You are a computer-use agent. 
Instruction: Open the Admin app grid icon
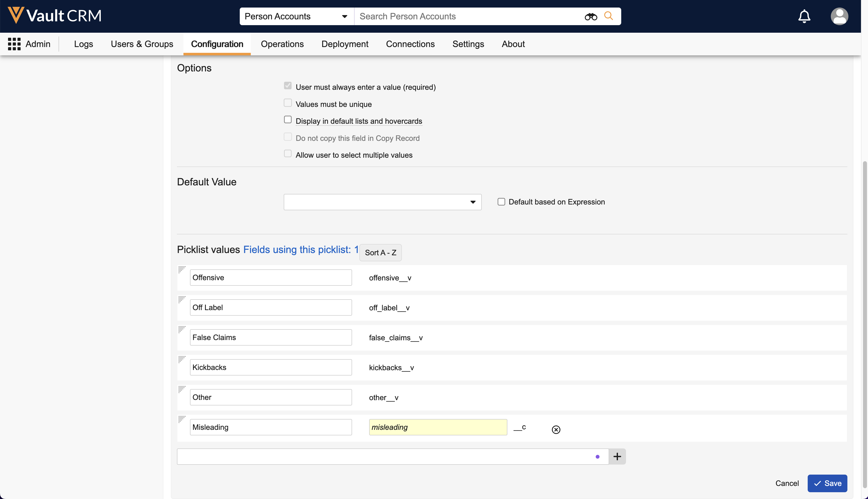[x=14, y=44]
